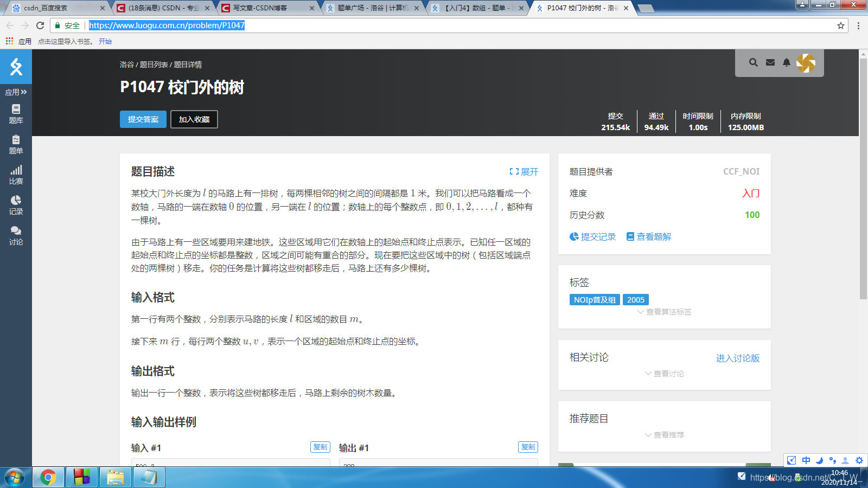Open the messages envelope icon

(770, 62)
